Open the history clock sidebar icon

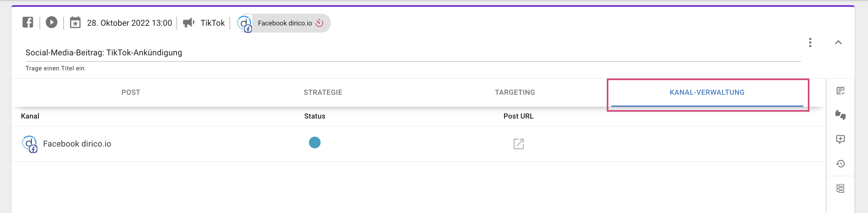click(840, 164)
